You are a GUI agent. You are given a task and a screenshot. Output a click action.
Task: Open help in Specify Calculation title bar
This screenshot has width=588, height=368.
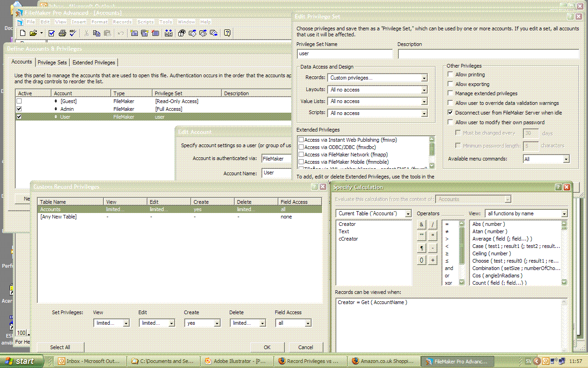click(559, 187)
